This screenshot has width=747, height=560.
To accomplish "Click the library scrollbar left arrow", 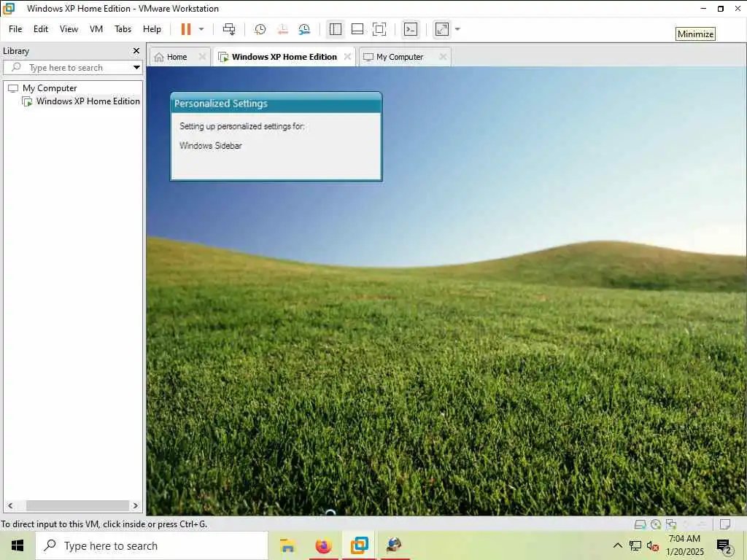I will click(10, 506).
